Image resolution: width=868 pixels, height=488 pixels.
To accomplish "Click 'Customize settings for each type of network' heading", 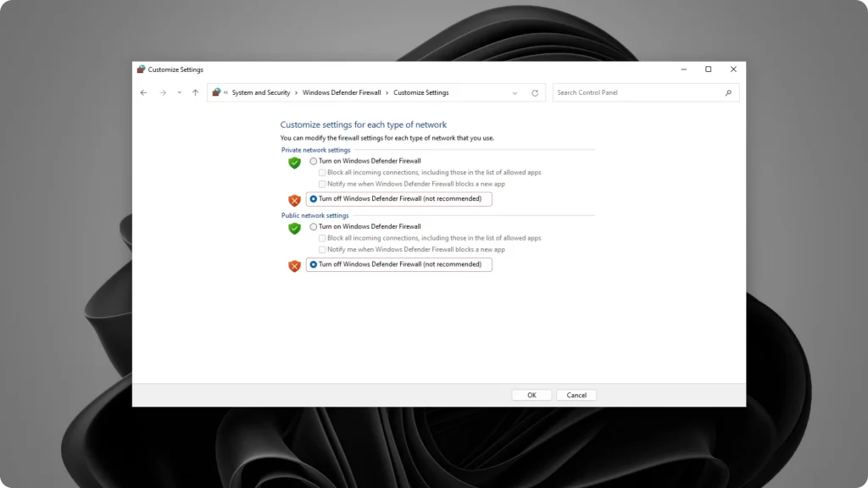I will tap(363, 125).
